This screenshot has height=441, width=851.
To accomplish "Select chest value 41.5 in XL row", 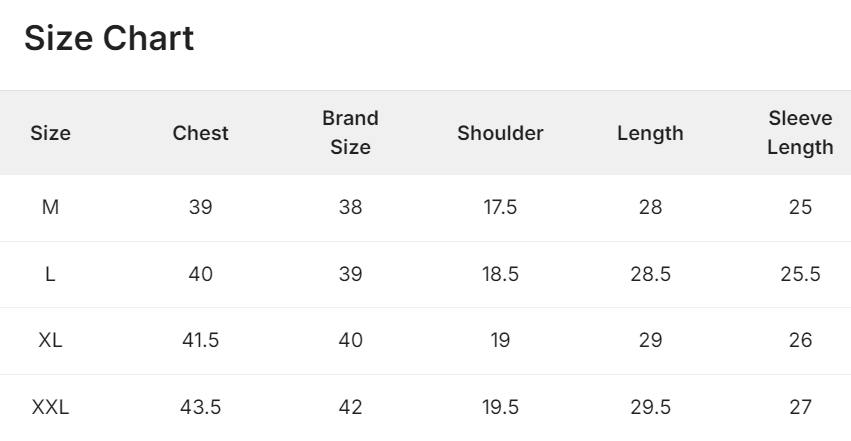I will click(x=200, y=340).
